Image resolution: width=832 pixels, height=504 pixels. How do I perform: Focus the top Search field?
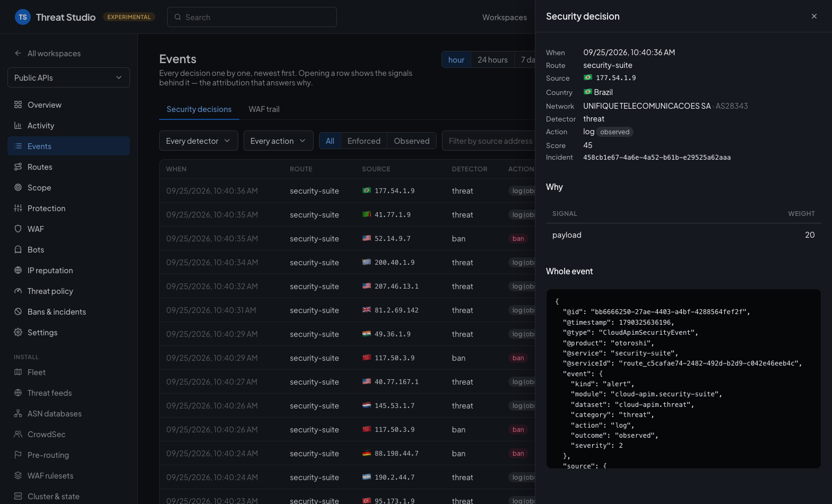tap(252, 17)
